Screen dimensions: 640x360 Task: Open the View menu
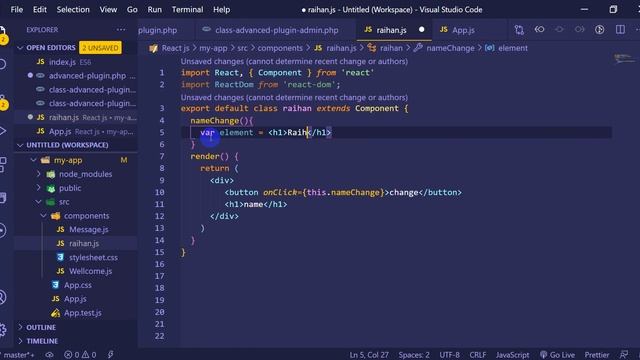coord(108,9)
